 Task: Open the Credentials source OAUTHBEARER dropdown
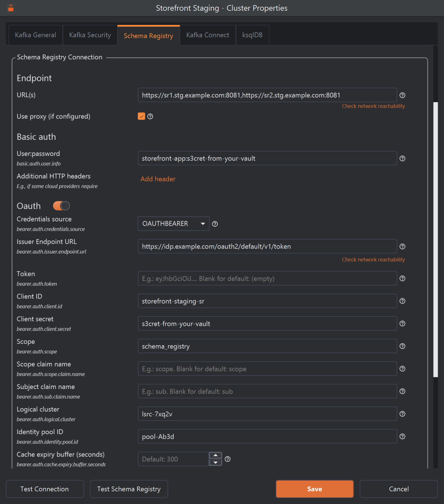(174, 223)
